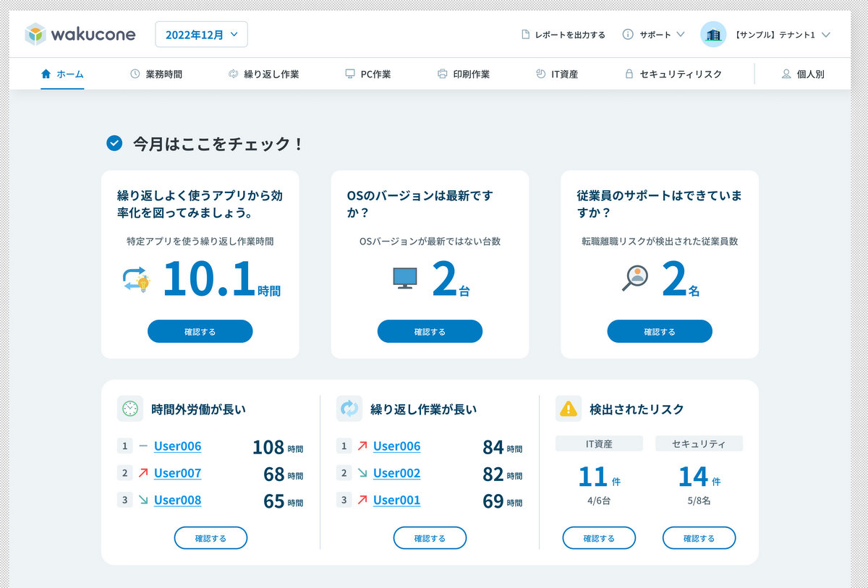Open the 2022年12月 month selector
The height and width of the screenshot is (588, 868).
[x=201, y=34]
